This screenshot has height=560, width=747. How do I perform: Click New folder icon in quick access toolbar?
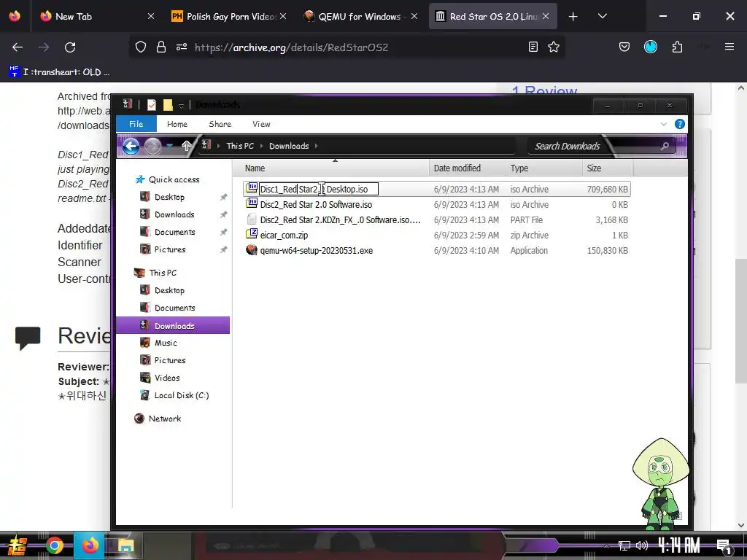168,104
